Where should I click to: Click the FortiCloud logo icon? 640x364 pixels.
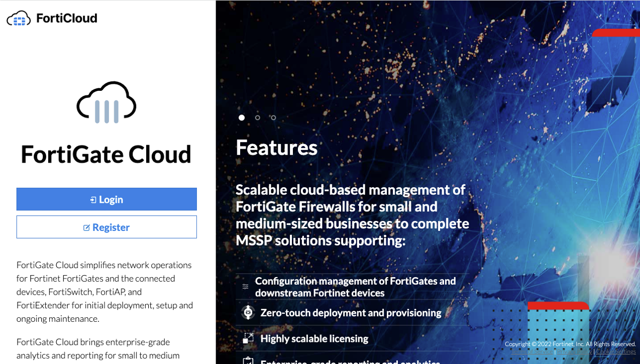click(x=17, y=18)
